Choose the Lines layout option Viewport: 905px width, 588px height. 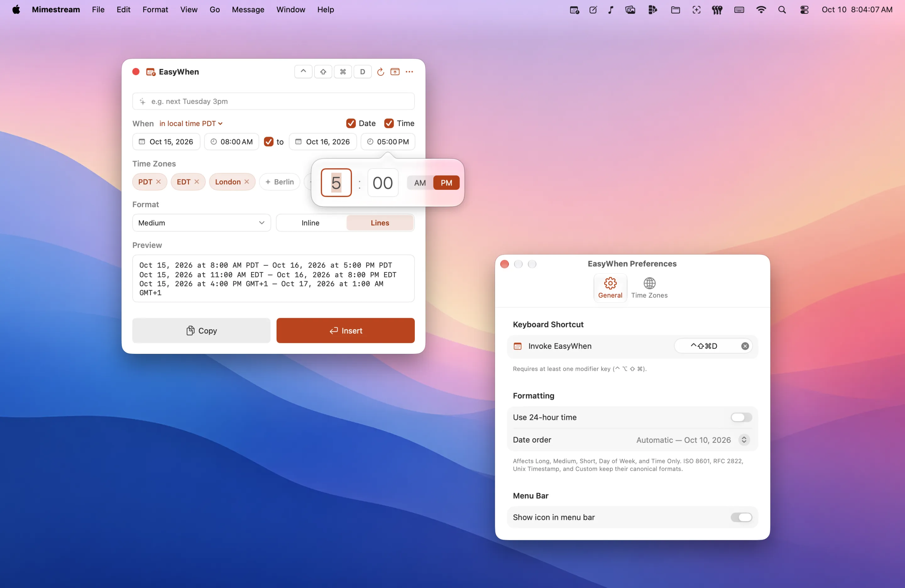point(380,223)
